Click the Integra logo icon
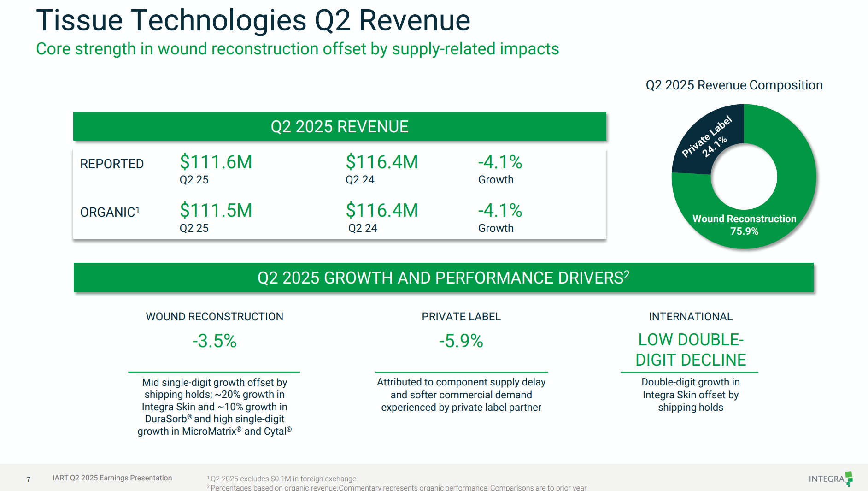The width and height of the screenshot is (868, 491). coord(848,479)
